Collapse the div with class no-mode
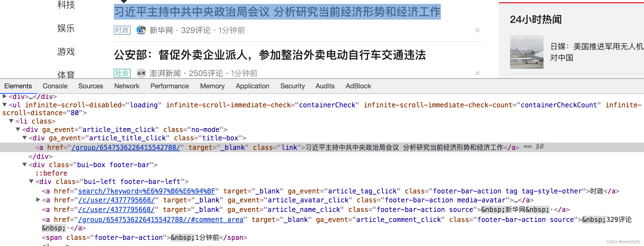This screenshot has width=644, height=246. pos(18,129)
